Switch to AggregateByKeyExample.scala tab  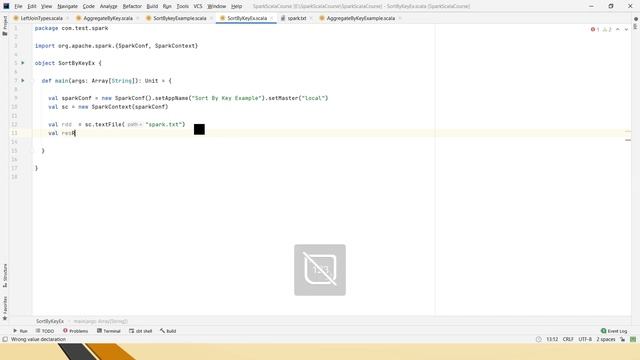pyautogui.click(x=361, y=18)
